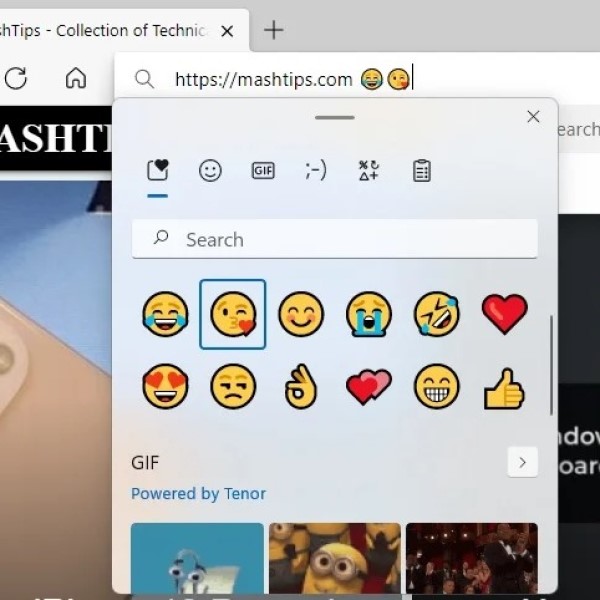Go to the browser Home page
The image size is (600, 600).
76,78
